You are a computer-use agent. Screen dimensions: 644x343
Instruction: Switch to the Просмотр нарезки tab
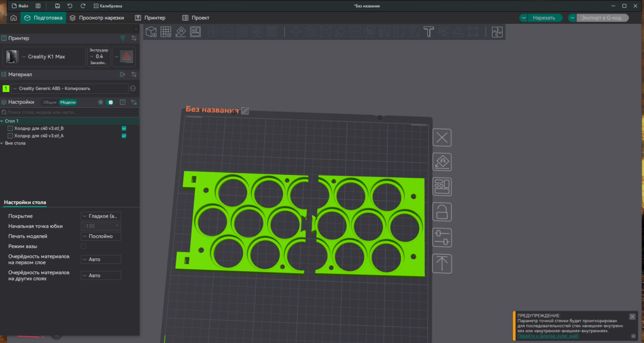tap(97, 18)
